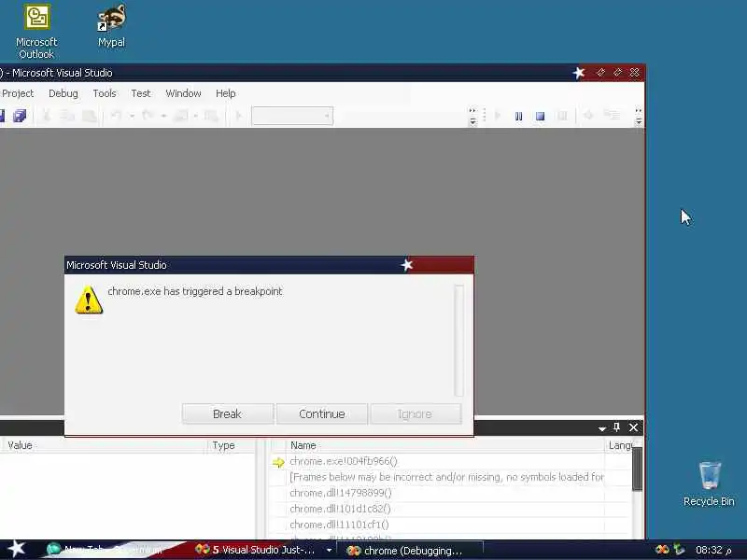Click the star icon in dialog title bar
Image resolution: width=747 pixels, height=560 pixels.
click(406, 265)
